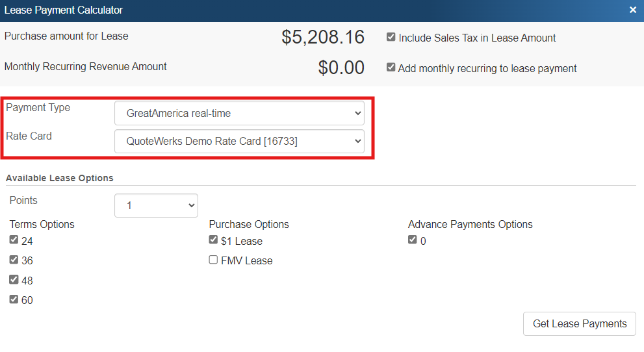Uncheck the 24 month term option
Viewport: 644px width, 352px height.
(x=14, y=240)
